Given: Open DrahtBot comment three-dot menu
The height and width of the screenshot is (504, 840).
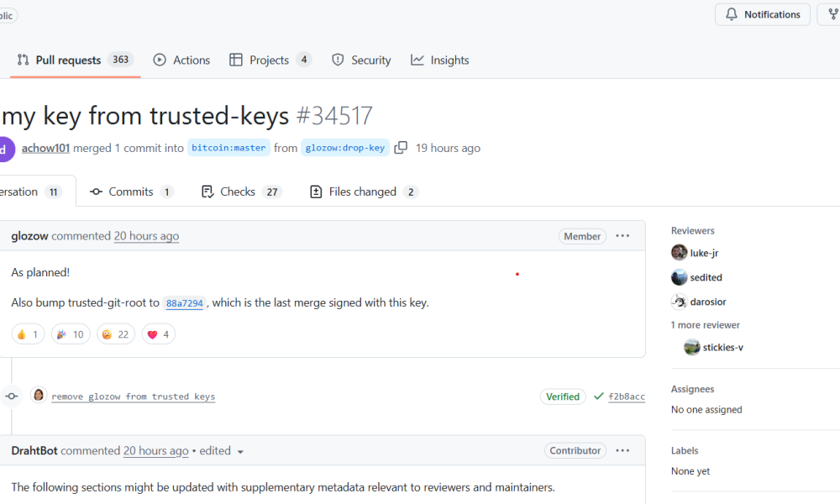Looking at the screenshot, I should pyautogui.click(x=622, y=450).
